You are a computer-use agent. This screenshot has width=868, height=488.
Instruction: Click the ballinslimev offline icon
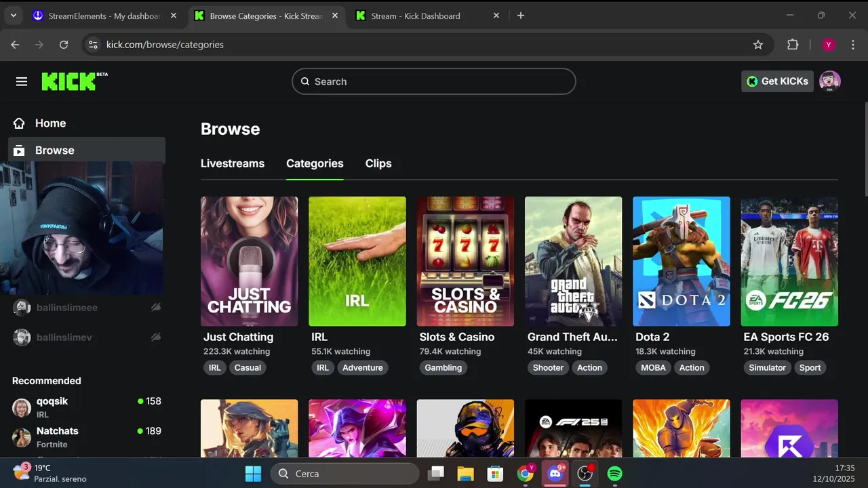156,338
